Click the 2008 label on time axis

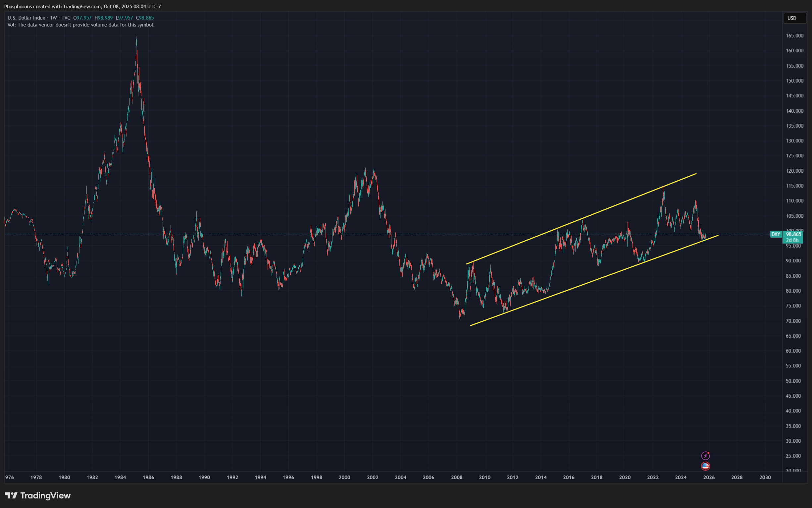457,478
